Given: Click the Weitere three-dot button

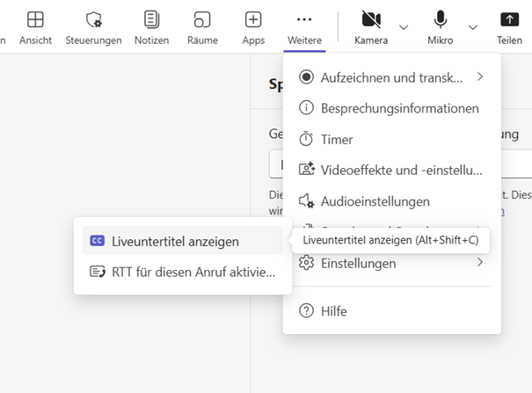Looking at the screenshot, I should (304, 28).
